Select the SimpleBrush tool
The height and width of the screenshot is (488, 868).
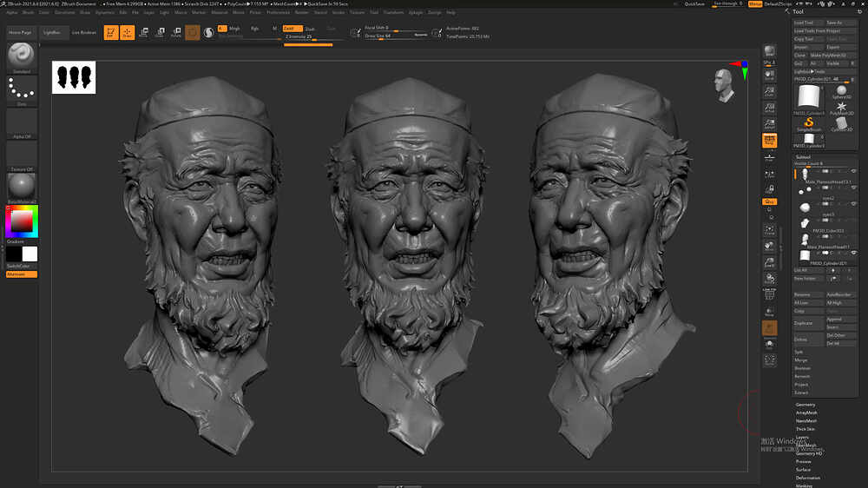809,124
